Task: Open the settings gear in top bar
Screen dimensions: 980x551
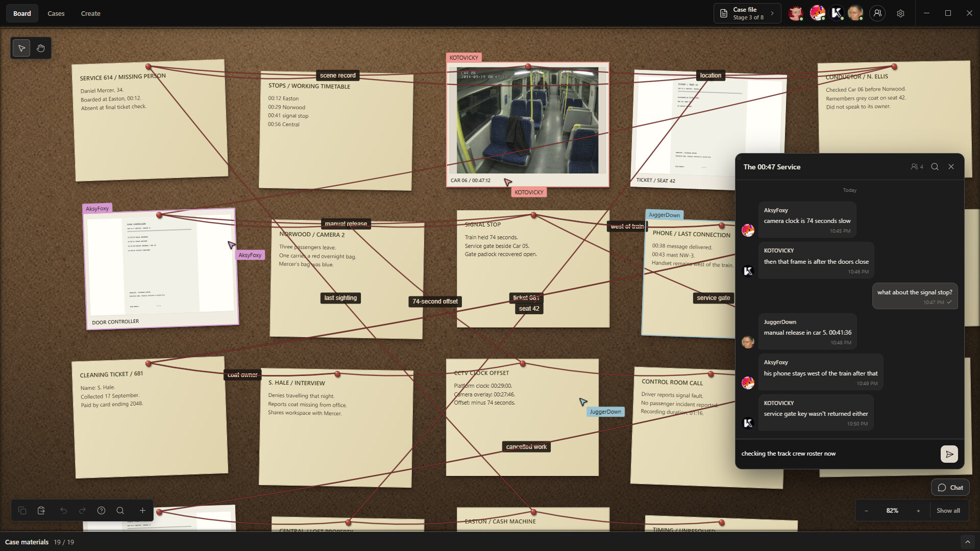Action: (x=900, y=14)
